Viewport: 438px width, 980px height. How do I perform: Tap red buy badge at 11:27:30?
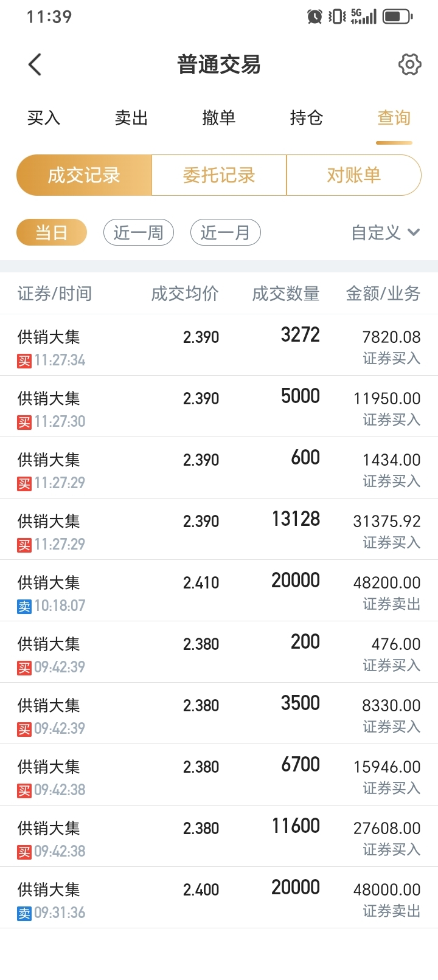[24, 423]
